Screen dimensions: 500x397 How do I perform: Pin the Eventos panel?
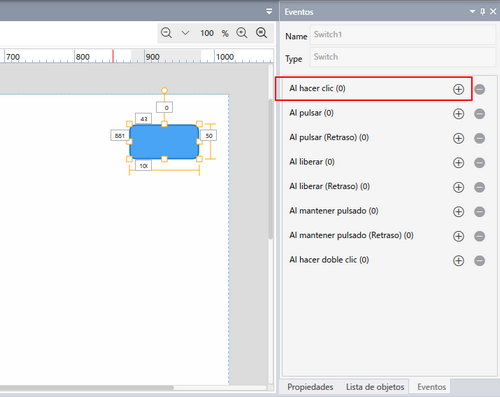(x=482, y=12)
